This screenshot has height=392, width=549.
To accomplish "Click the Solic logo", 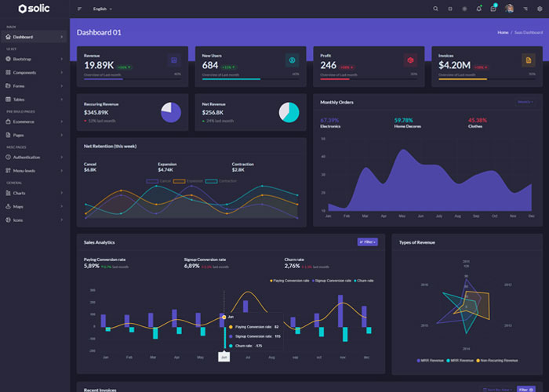I will point(34,9).
